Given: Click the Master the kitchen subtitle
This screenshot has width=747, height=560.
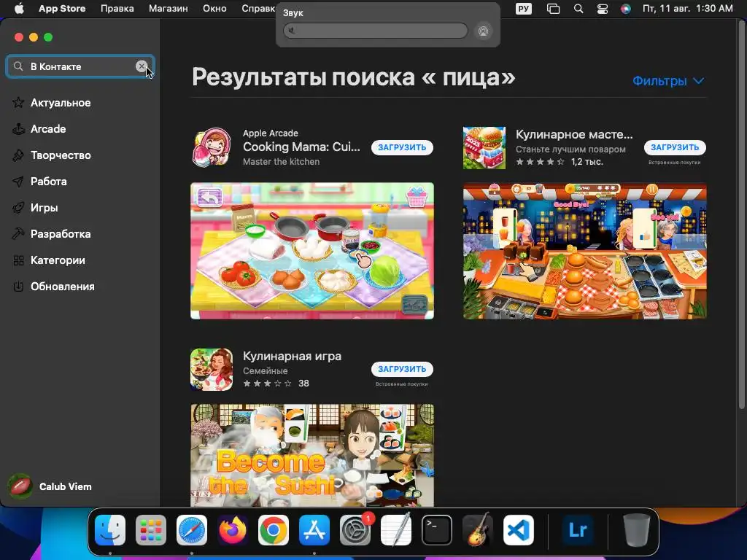Looking at the screenshot, I should (x=281, y=162).
